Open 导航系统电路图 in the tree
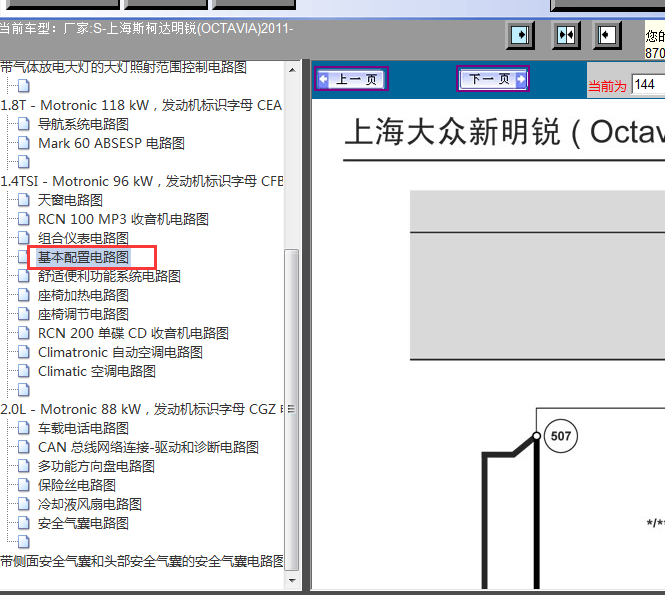Viewport: 665px width, 595px height. click(83, 124)
